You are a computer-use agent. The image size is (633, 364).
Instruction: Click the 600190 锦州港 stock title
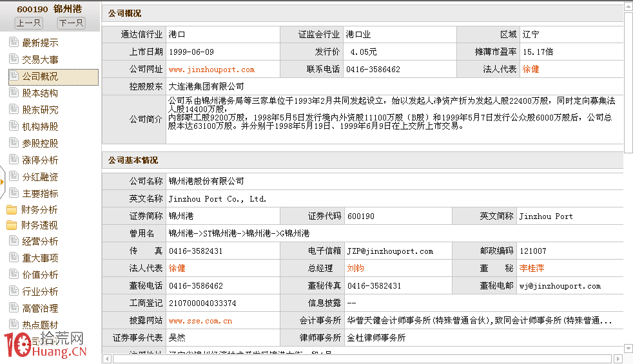(49, 9)
